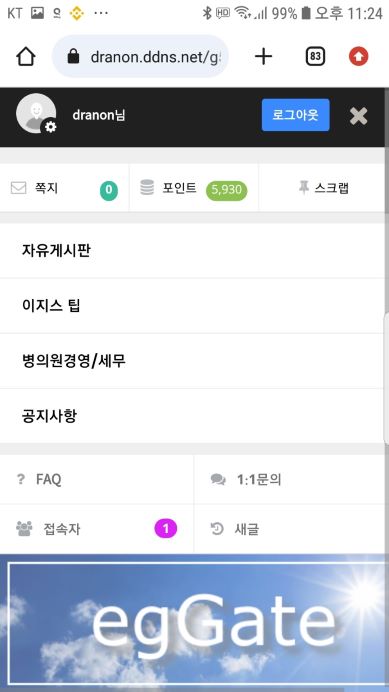Viewport: 389px width, 692px height.
Task: Open the FAQ page
Action: [x=97, y=479]
